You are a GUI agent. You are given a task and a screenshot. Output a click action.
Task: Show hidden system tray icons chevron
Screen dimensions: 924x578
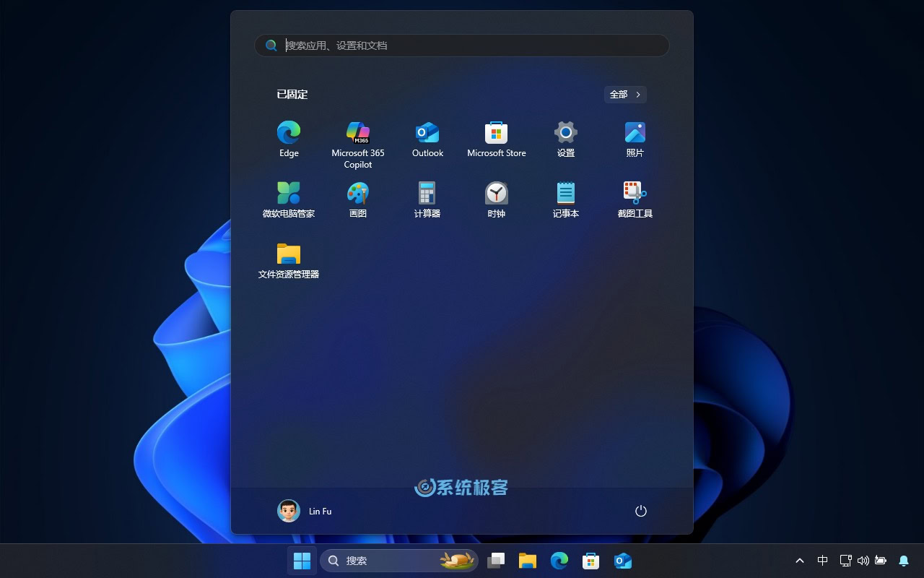click(x=800, y=561)
